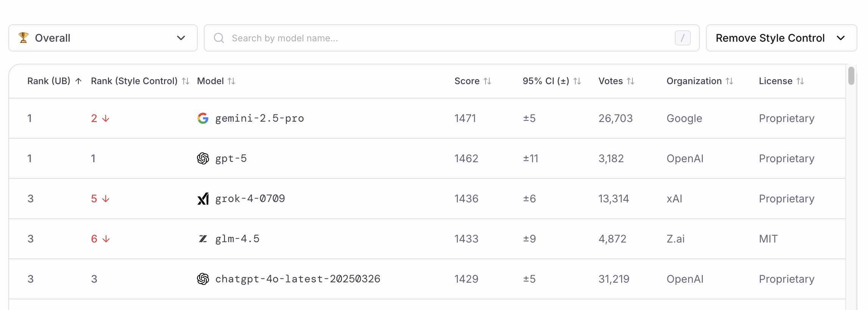
Task: Click the slash shortcut badge in search
Action: (682, 38)
